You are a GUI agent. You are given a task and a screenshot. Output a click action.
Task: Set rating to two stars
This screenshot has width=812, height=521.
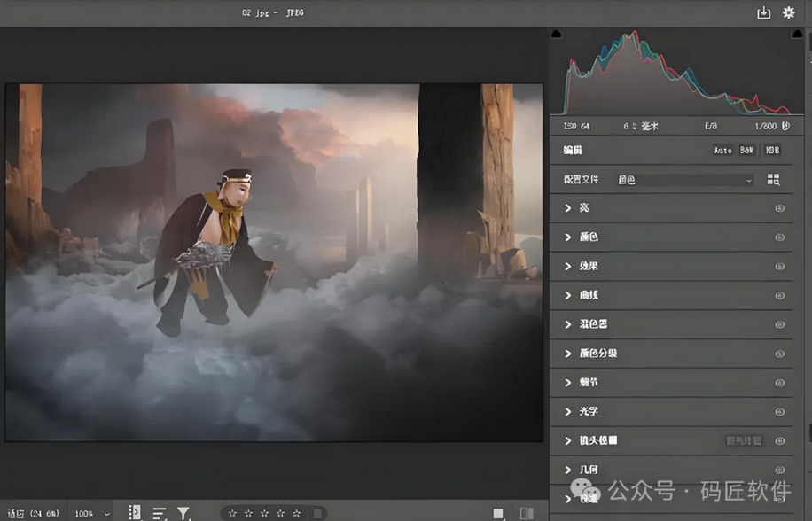pos(248,513)
